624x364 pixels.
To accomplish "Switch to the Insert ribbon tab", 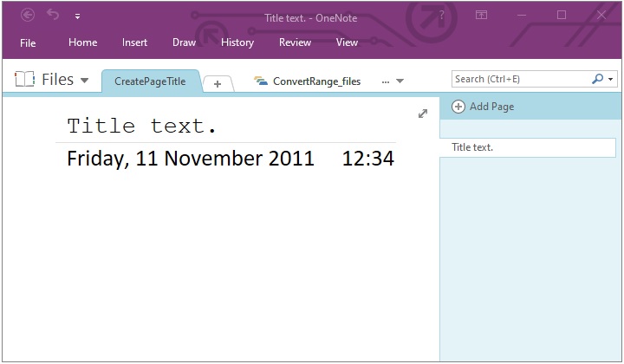I will tap(134, 42).
